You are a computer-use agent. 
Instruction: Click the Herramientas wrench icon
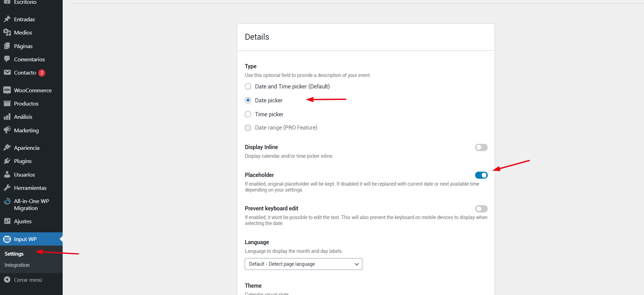click(x=7, y=188)
